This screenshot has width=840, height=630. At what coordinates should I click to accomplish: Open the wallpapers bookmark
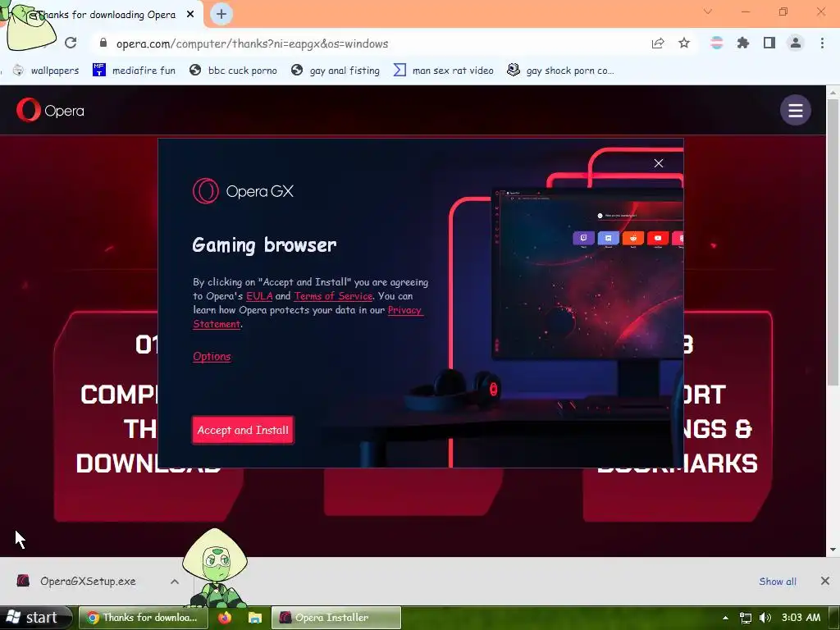click(x=46, y=71)
